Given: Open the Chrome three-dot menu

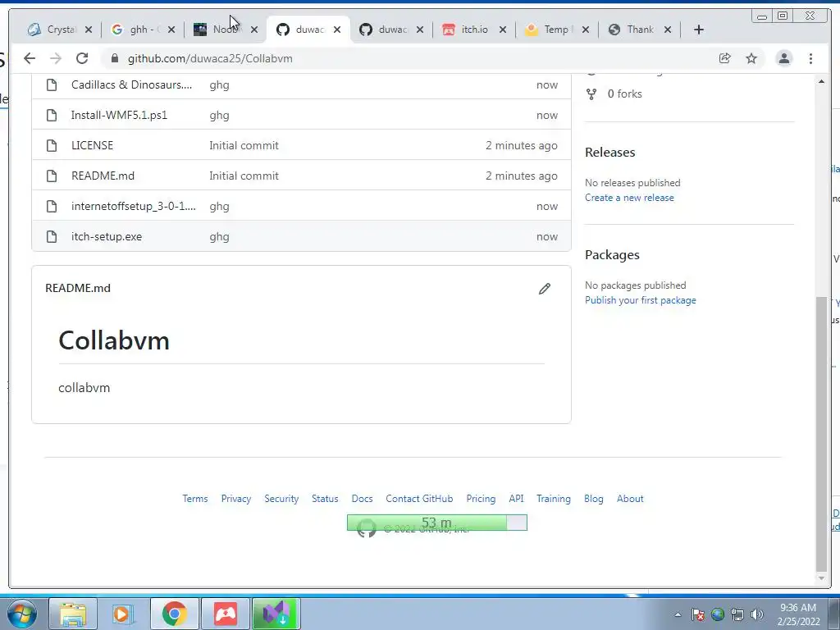Looking at the screenshot, I should click(811, 58).
